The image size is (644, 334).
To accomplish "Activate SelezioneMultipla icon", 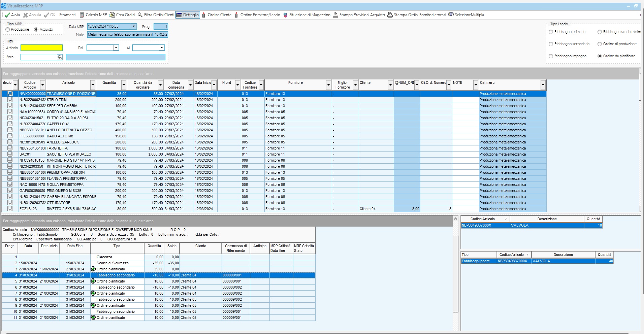I will point(451,15).
